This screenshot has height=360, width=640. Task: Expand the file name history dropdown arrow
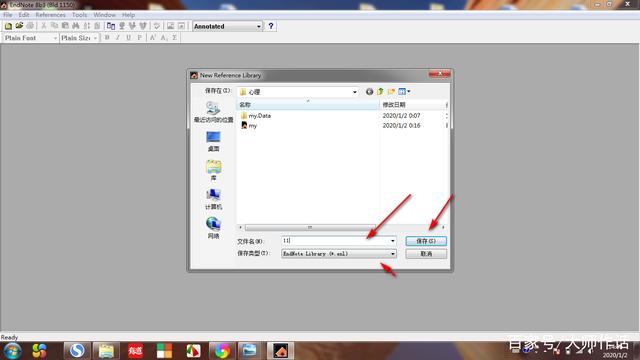(x=393, y=241)
